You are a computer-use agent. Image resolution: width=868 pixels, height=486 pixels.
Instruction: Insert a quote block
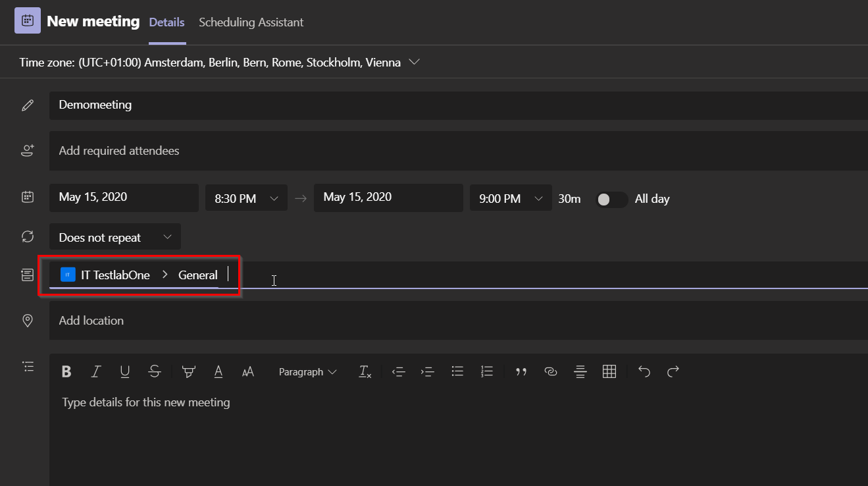pyautogui.click(x=521, y=372)
